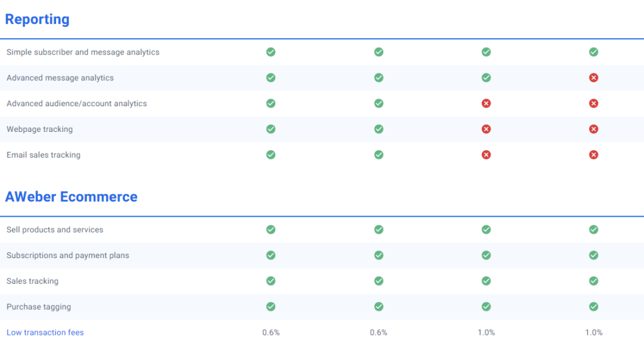This screenshot has width=644, height=358.
Task: Click fourth-column red X for Webpage tracking
Action: coord(594,129)
